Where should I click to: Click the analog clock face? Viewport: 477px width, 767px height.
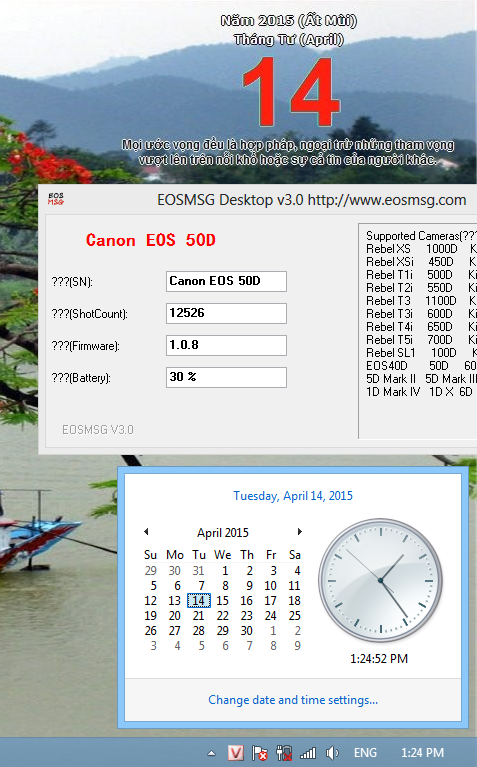[380, 580]
